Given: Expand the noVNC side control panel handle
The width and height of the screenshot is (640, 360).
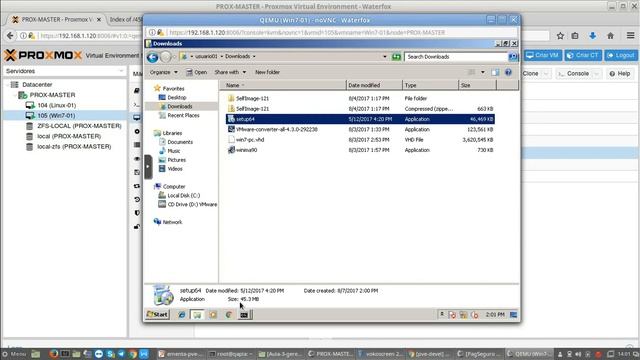Looking at the screenshot, I should tap(148, 167).
